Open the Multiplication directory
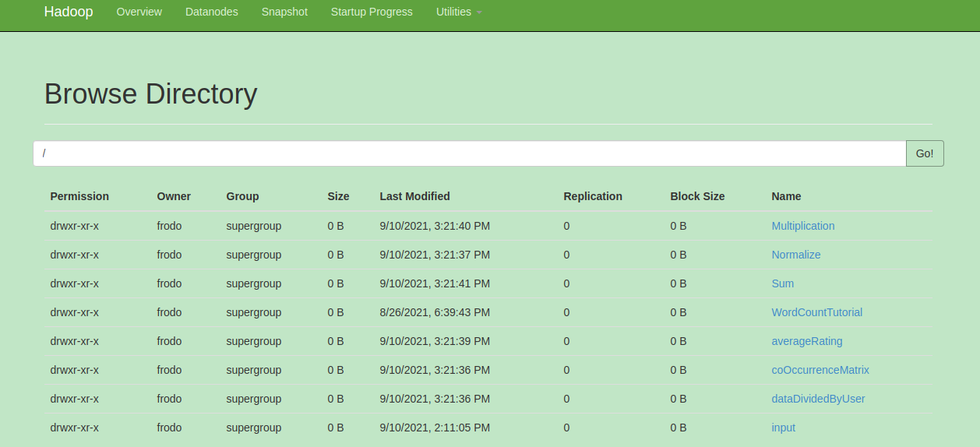Viewport: 980px width, 447px height. tap(802, 226)
